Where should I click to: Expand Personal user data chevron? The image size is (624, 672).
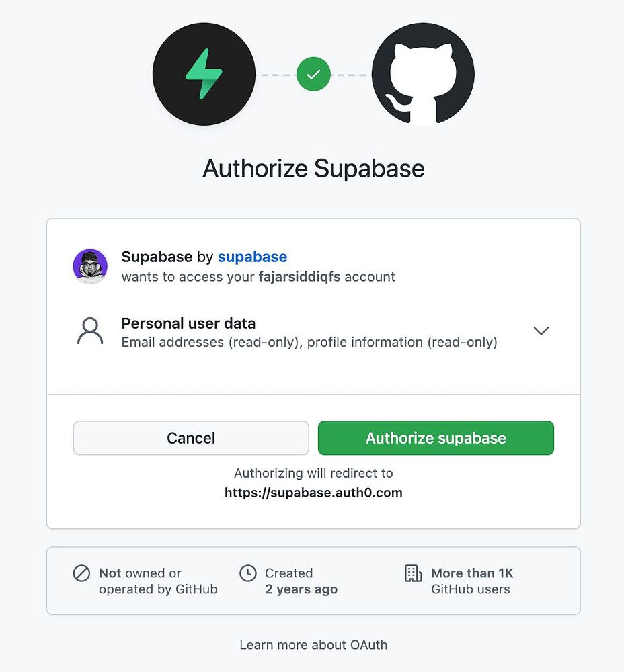pyautogui.click(x=541, y=331)
